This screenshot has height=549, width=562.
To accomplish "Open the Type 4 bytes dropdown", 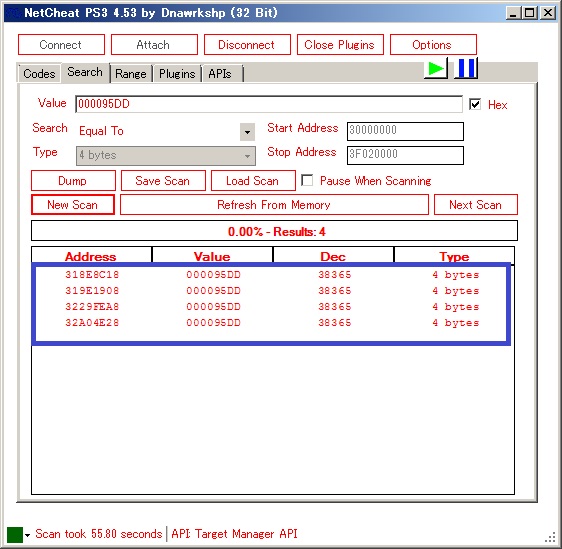I will (166, 156).
